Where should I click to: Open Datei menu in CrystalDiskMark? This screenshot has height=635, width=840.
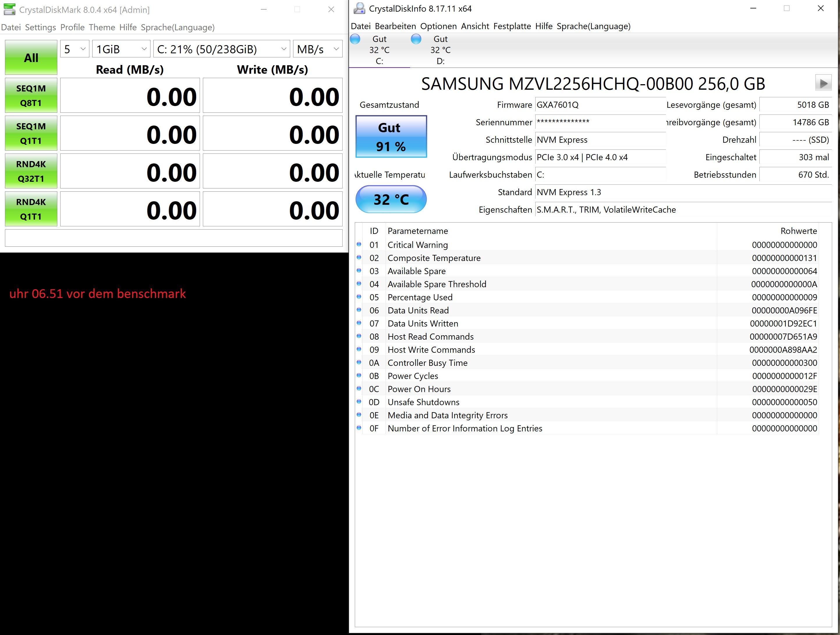coord(11,27)
